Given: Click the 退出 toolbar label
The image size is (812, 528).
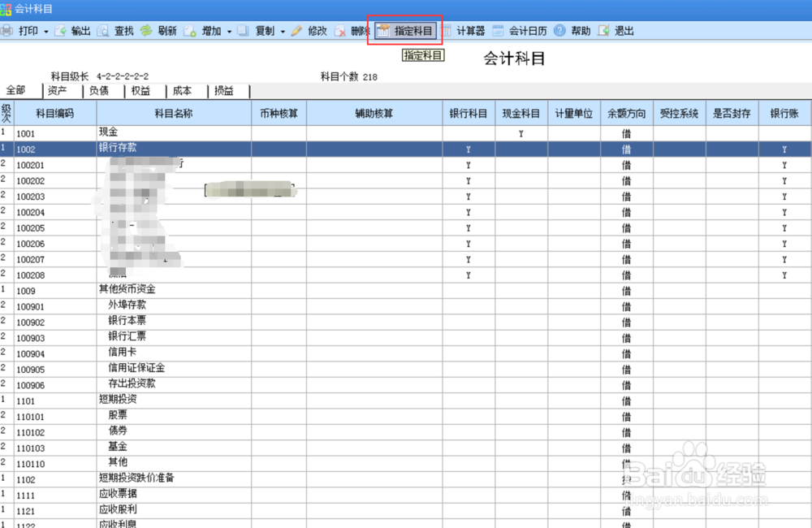Looking at the screenshot, I should pyautogui.click(x=624, y=31).
